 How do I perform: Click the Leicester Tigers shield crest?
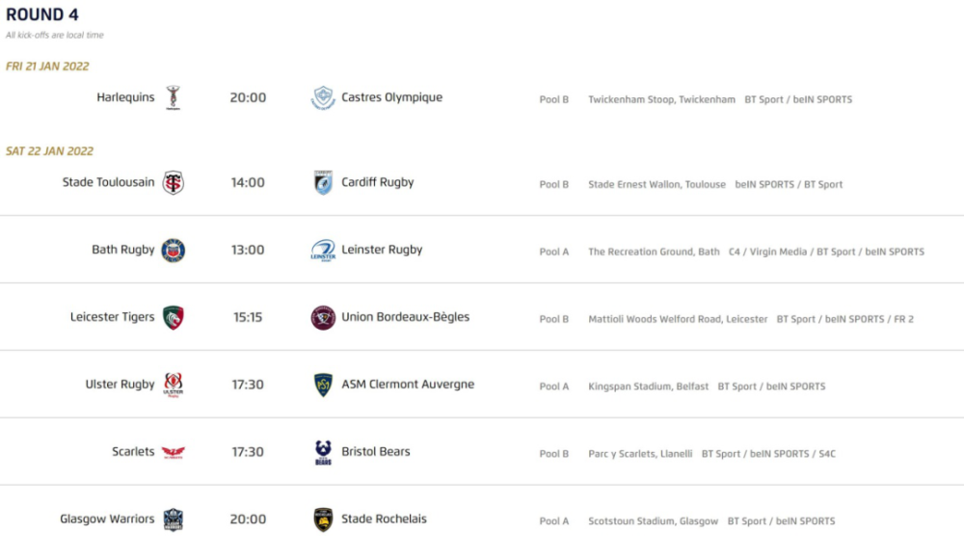coord(174,317)
